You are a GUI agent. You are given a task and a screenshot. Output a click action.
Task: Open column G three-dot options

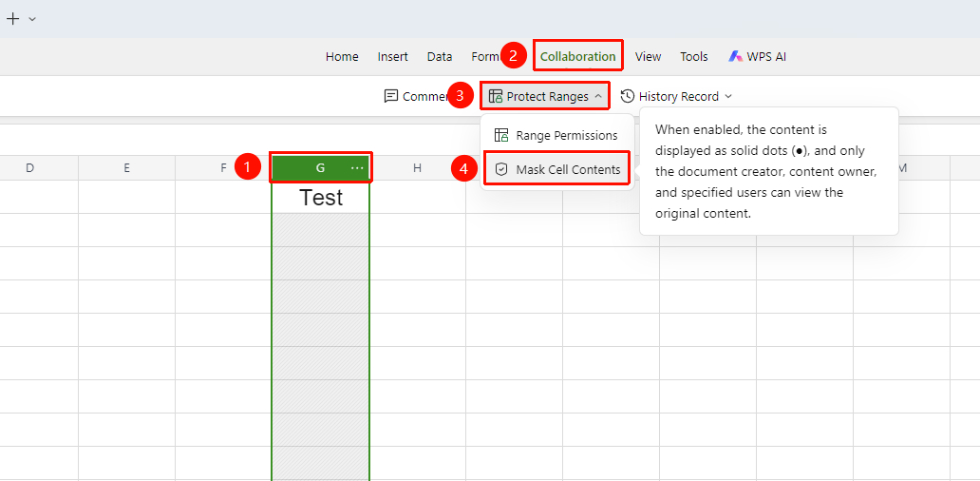click(357, 167)
